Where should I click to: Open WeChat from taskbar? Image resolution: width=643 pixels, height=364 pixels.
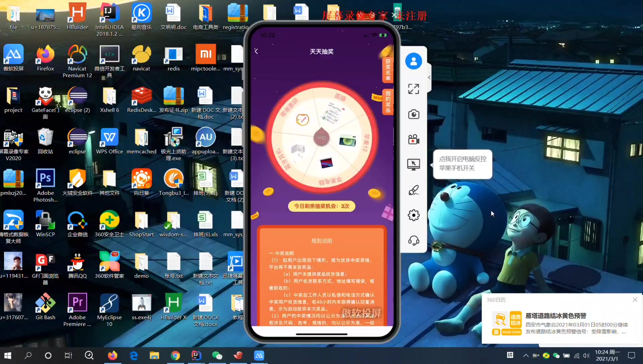(x=217, y=355)
